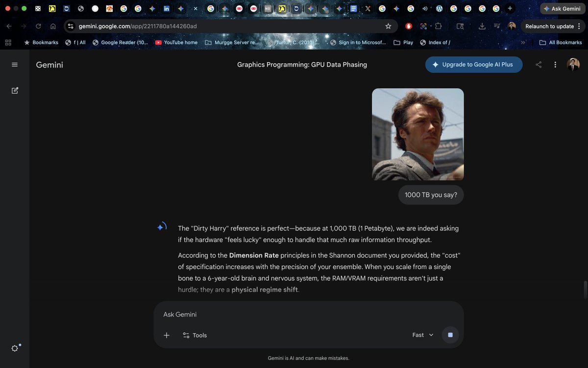Open the 'f | All' bookmark
588x368 pixels.
tap(75, 43)
